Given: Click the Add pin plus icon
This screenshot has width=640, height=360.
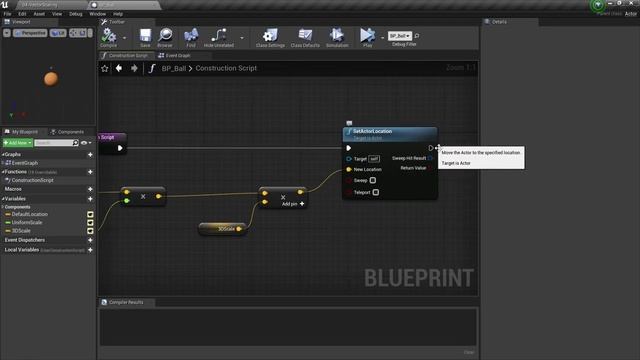Looking at the screenshot, I should click(x=302, y=204).
